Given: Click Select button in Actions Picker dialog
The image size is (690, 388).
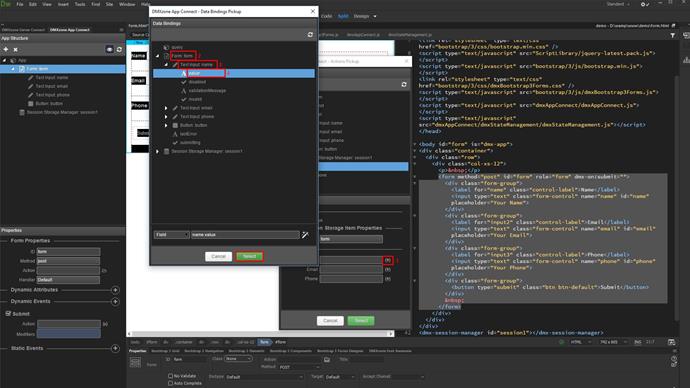Looking at the screenshot, I should point(361,321).
